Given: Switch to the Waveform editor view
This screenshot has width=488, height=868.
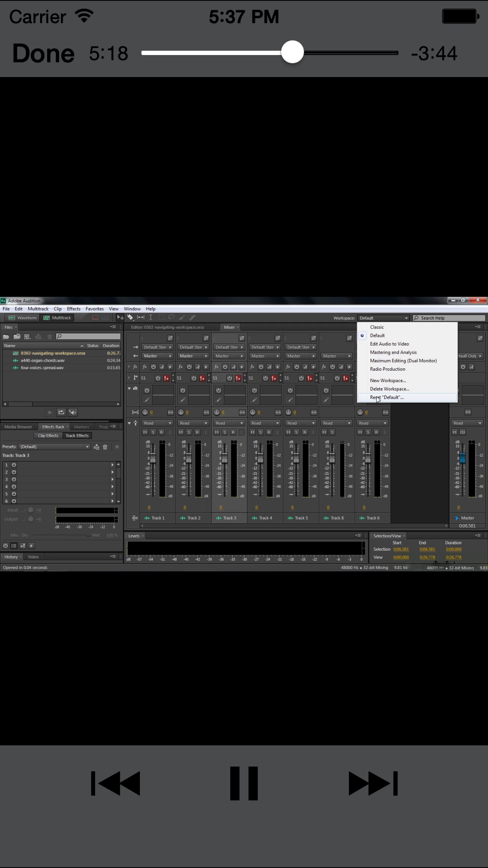Looking at the screenshot, I should coord(23,318).
